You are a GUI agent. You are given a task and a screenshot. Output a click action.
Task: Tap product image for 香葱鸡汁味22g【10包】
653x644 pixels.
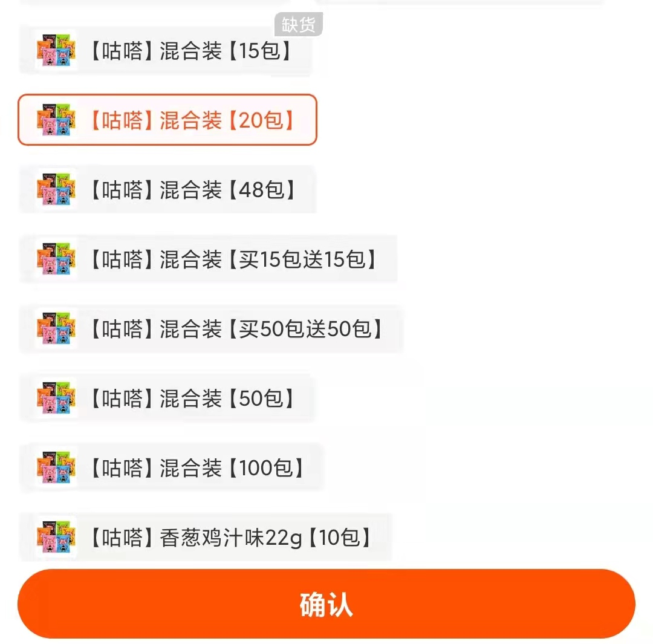tap(56, 537)
